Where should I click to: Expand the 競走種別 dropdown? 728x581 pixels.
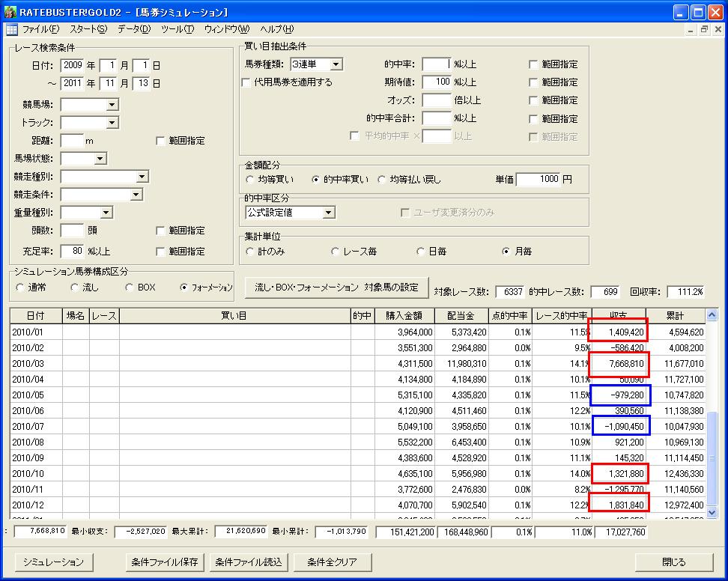pos(142,177)
